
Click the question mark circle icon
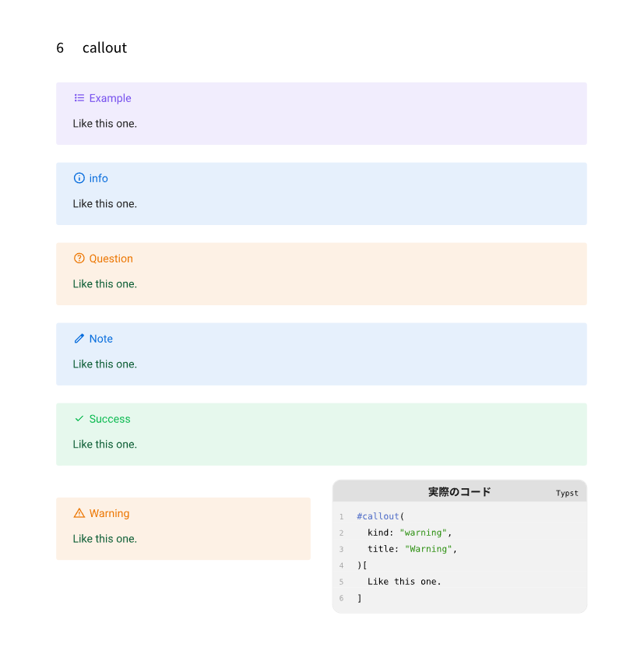coord(79,259)
